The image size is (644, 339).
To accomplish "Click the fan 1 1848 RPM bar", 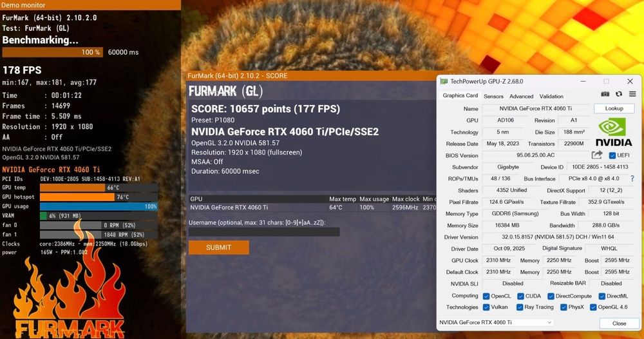I will click(99, 235).
